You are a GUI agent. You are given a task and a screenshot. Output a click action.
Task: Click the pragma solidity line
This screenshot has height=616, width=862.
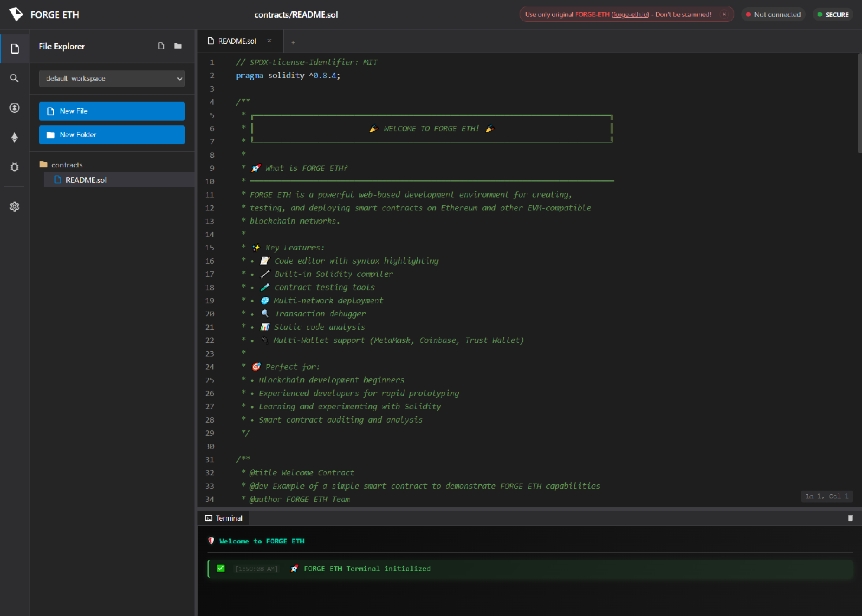(x=288, y=75)
